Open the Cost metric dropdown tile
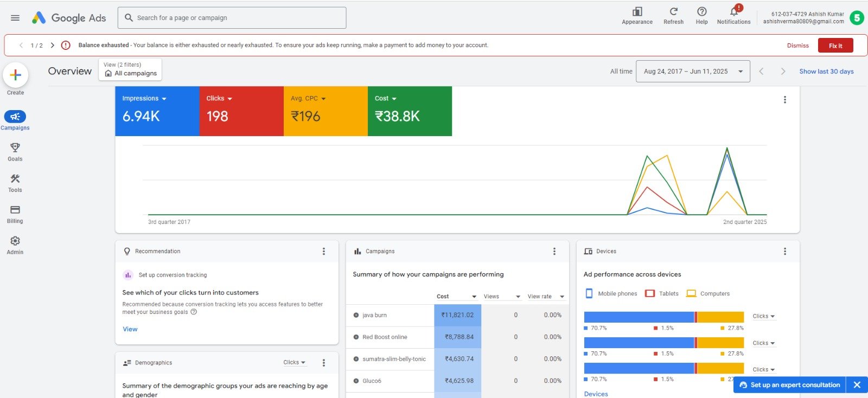Viewport: 868px width, 398px height. (x=386, y=99)
